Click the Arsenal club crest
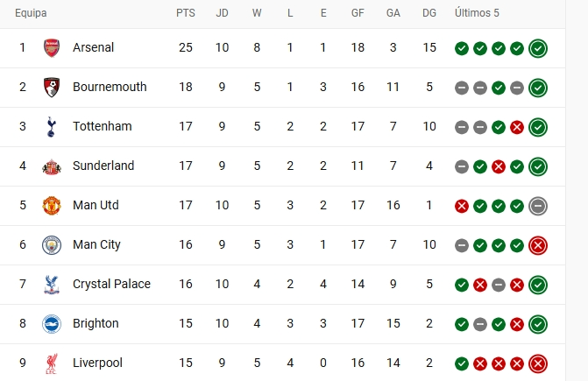Image resolution: width=588 pixels, height=381 pixels. coord(52,48)
